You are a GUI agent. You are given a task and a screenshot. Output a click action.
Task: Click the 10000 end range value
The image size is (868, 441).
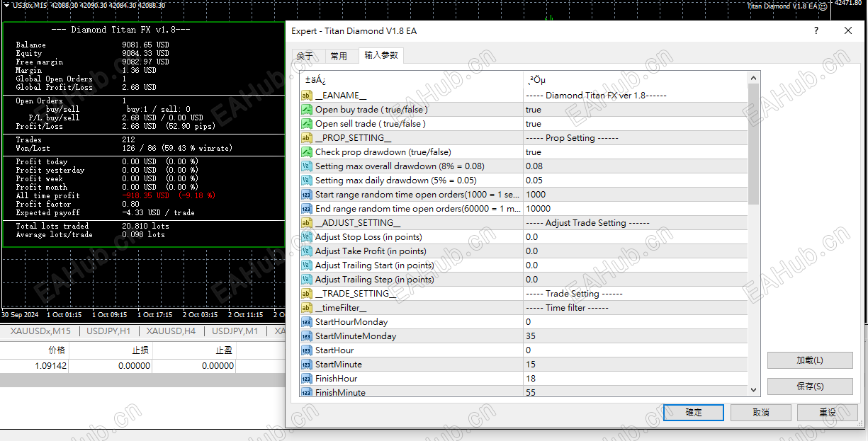pos(538,209)
